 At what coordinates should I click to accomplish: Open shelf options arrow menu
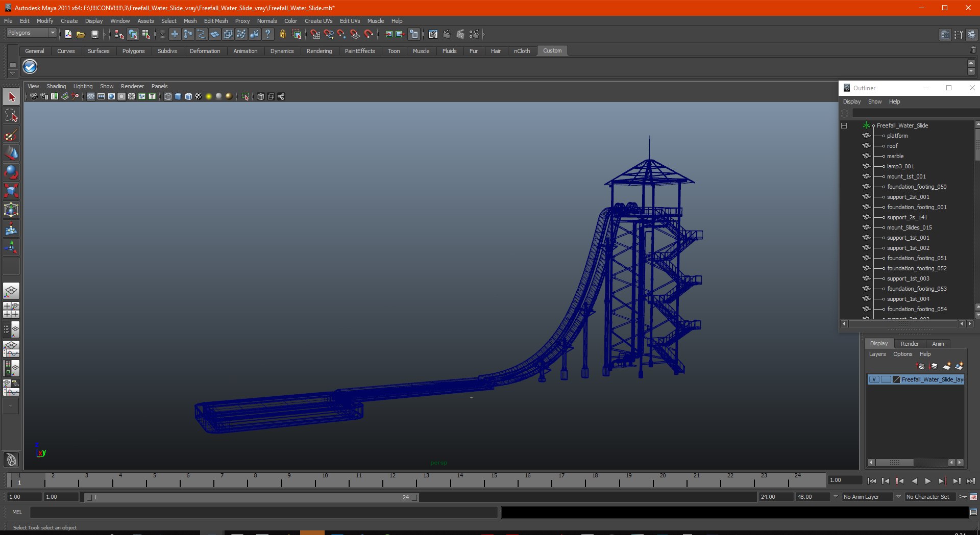pyautogui.click(x=13, y=73)
